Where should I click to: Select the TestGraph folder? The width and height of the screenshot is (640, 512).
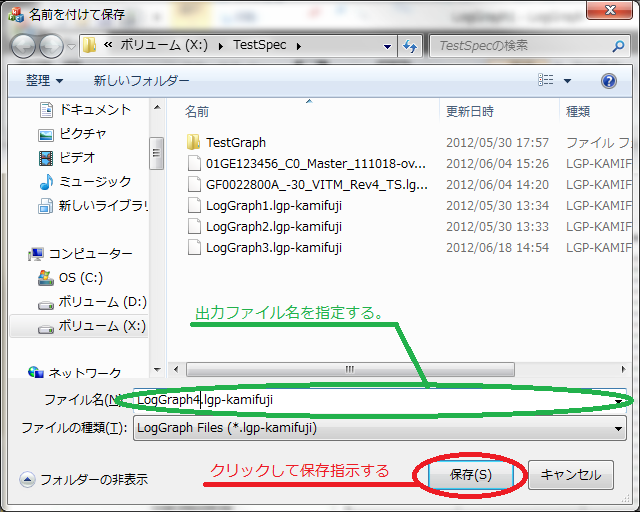226,142
